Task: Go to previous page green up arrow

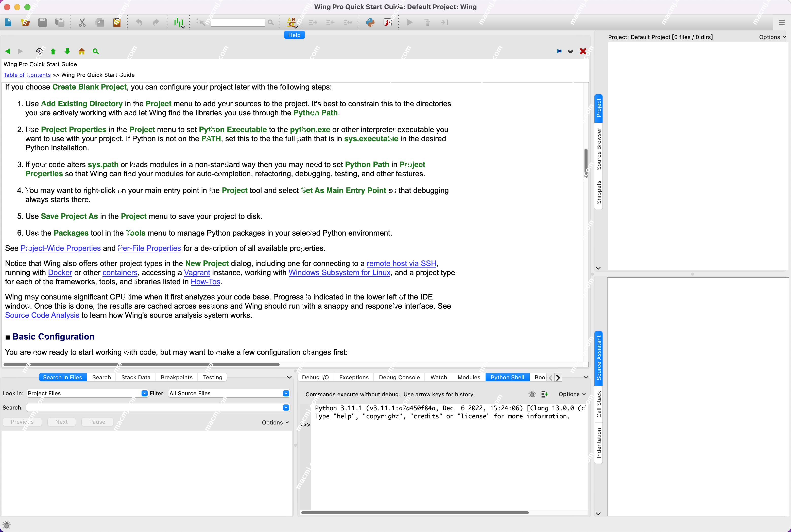Action: (53, 51)
